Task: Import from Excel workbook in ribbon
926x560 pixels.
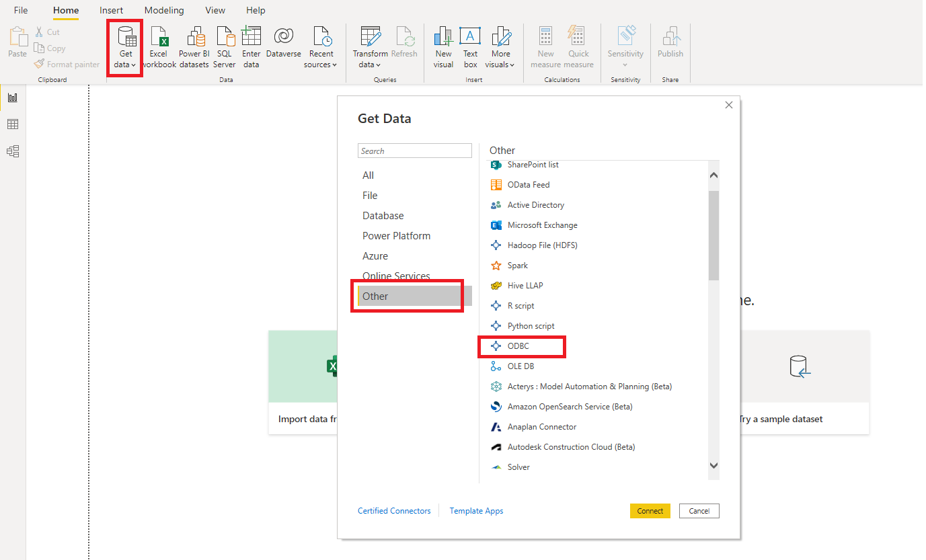Action: 159,47
